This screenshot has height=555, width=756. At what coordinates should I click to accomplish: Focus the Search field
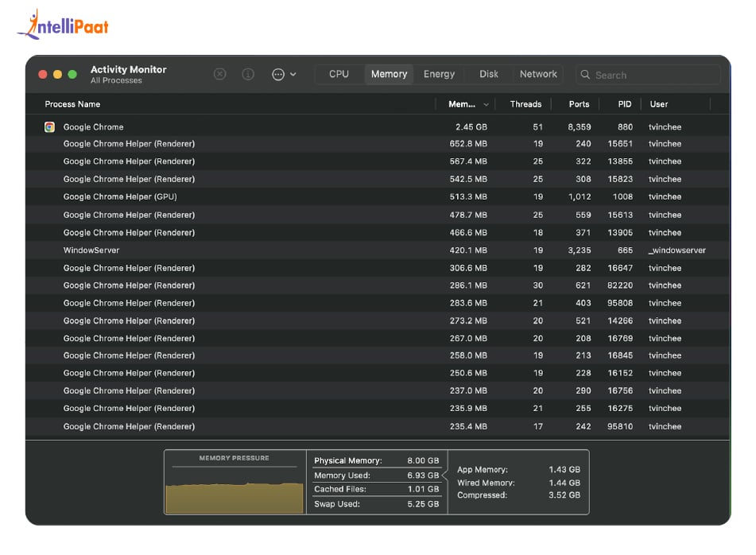tap(648, 75)
